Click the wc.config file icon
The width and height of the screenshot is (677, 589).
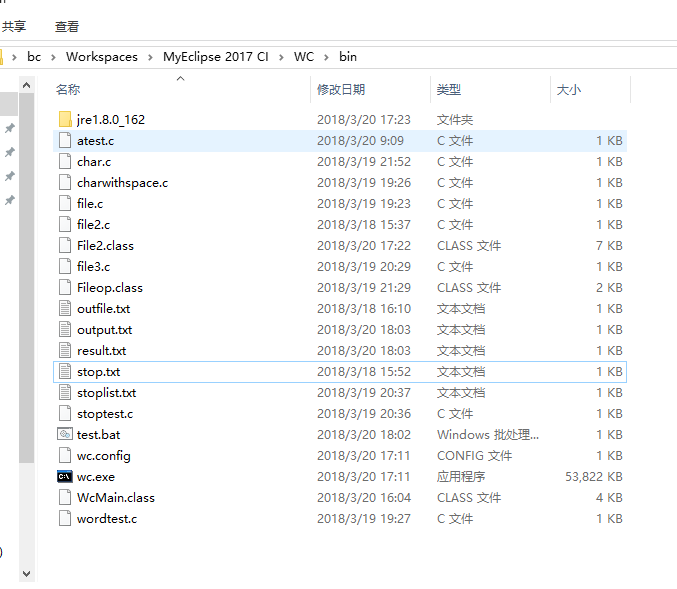coord(65,456)
